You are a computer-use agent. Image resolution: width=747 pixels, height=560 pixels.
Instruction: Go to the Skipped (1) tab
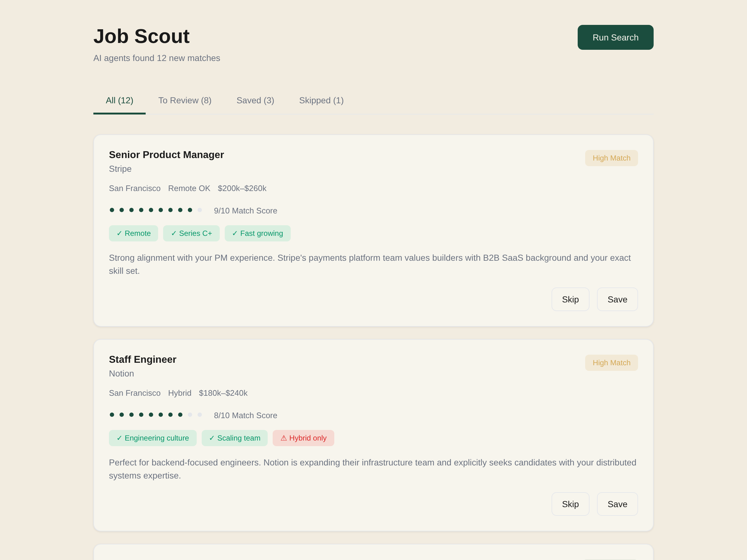(321, 100)
